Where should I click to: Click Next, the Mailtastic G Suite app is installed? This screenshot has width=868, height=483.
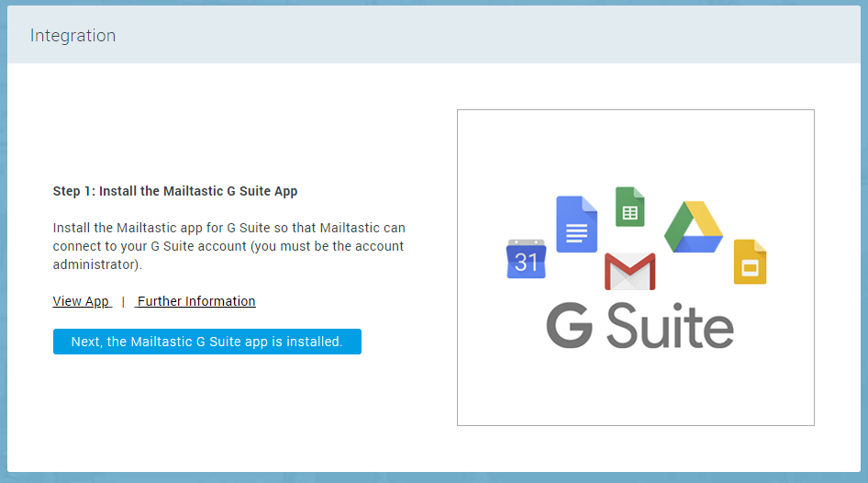[x=207, y=342]
